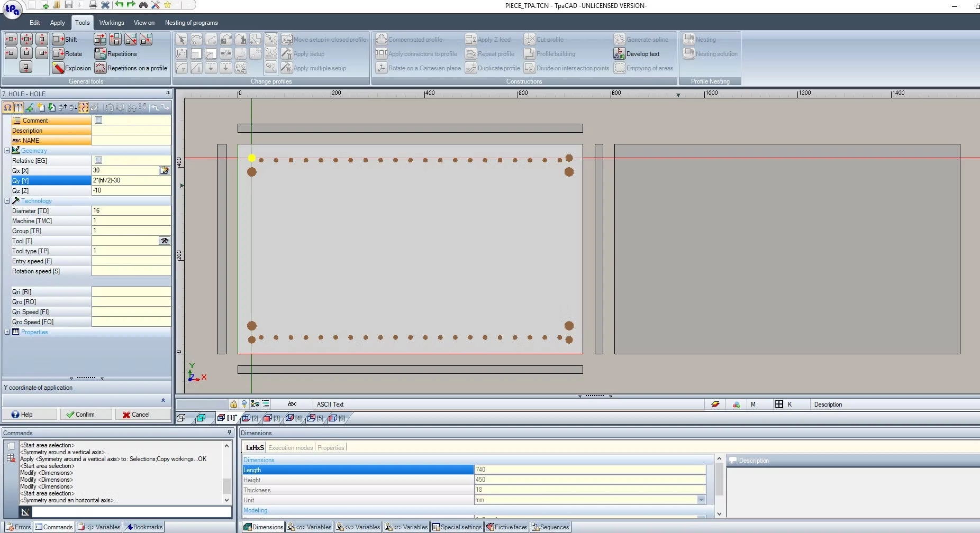
Task: Click the binoculars search icon in quick toolbar
Action: point(143,5)
